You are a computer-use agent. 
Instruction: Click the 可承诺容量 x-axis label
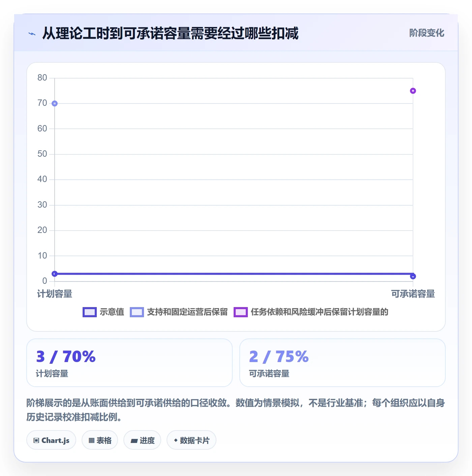coord(413,294)
